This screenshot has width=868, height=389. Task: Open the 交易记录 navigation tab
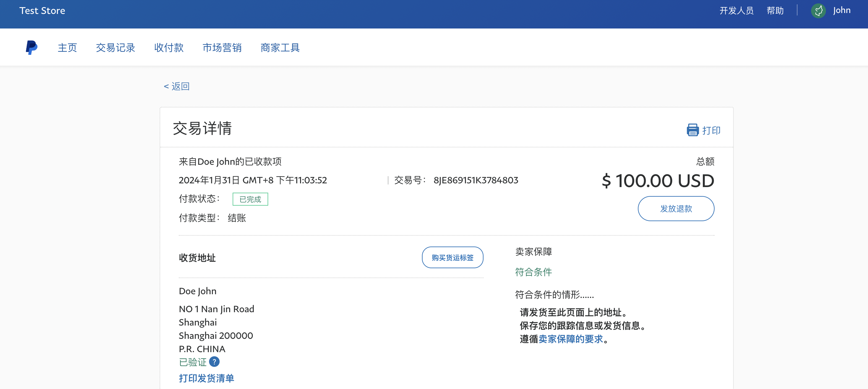[116, 48]
